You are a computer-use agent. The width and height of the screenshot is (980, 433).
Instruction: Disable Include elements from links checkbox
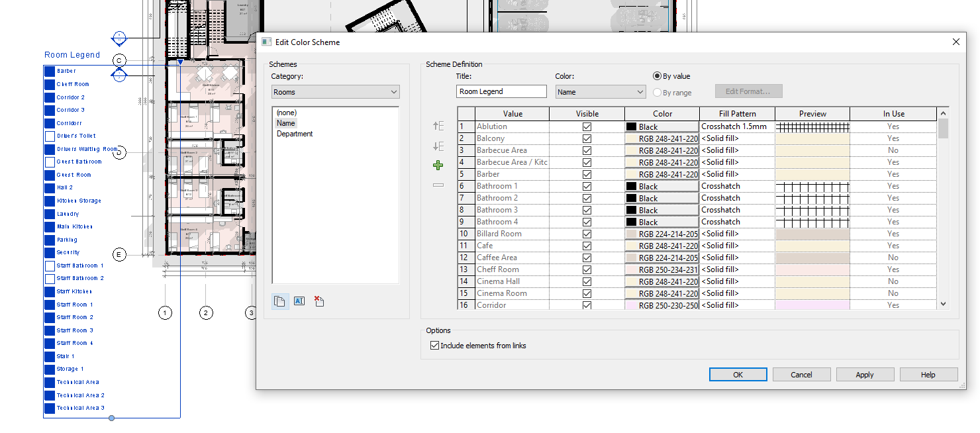tap(434, 346)
